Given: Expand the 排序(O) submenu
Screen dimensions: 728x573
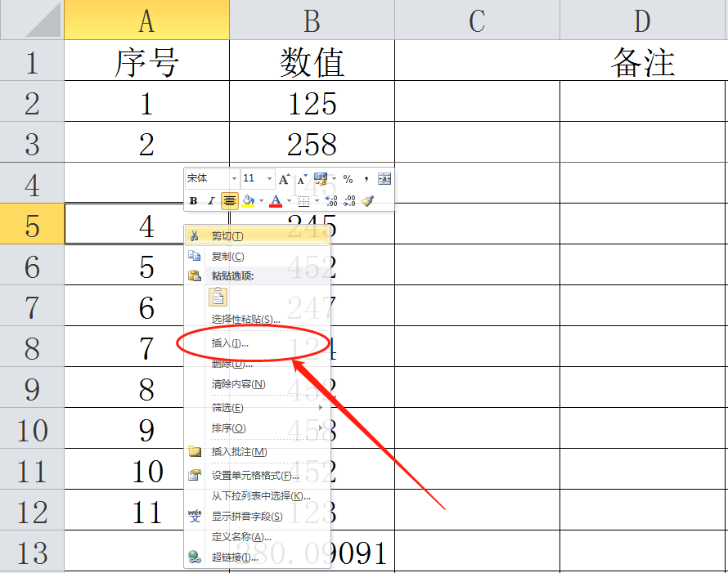Looking at the screenshot, I should coord(258,428).
